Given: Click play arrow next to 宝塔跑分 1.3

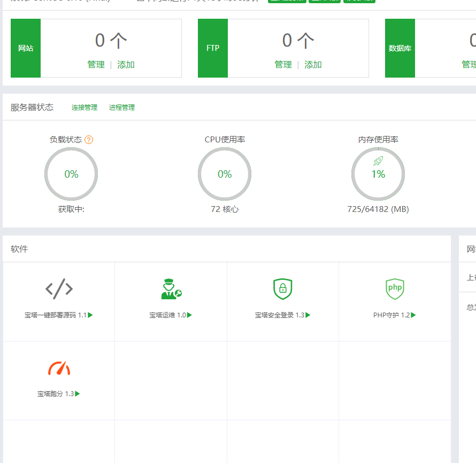Looking at the screenshot, I should coord(78,394).
